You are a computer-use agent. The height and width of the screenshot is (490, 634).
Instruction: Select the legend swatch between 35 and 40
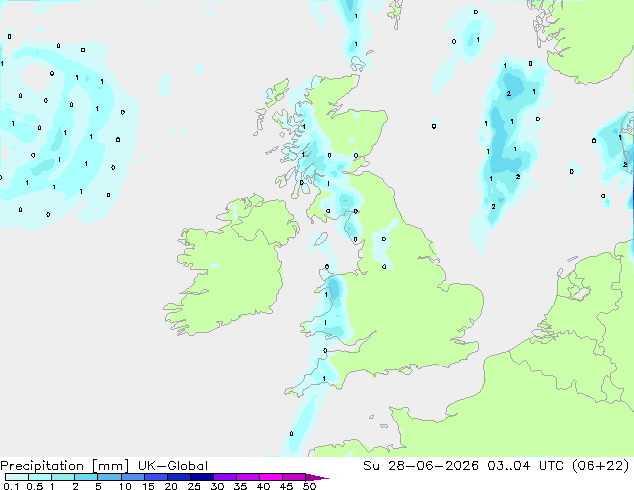247,477
